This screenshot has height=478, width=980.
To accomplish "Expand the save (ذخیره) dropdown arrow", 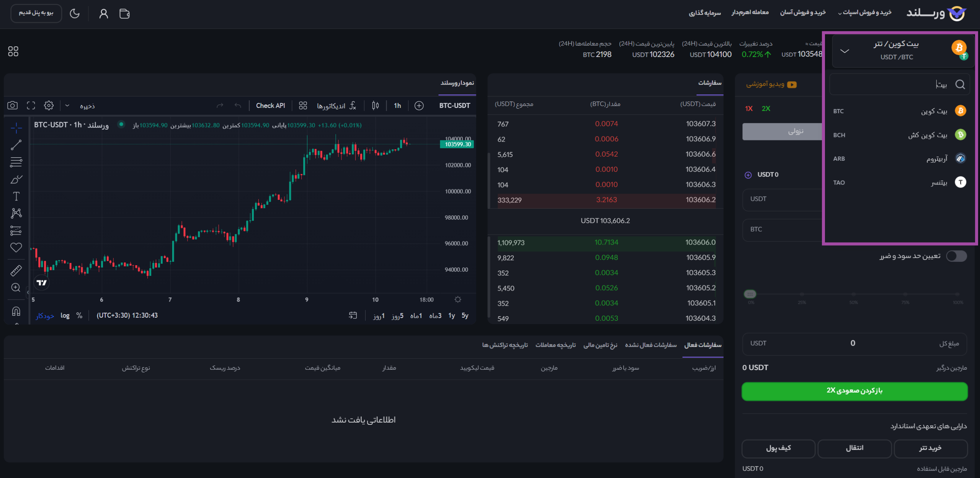I will (67, 106).
